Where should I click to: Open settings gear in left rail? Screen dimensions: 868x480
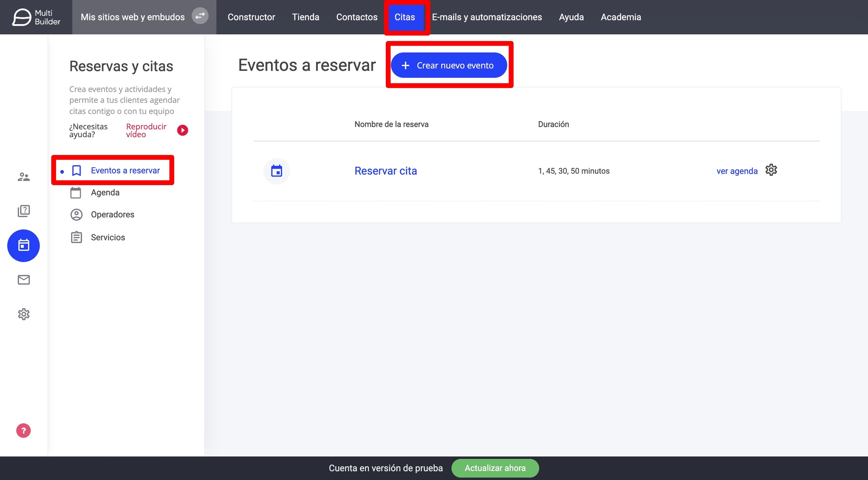[24, 314]
